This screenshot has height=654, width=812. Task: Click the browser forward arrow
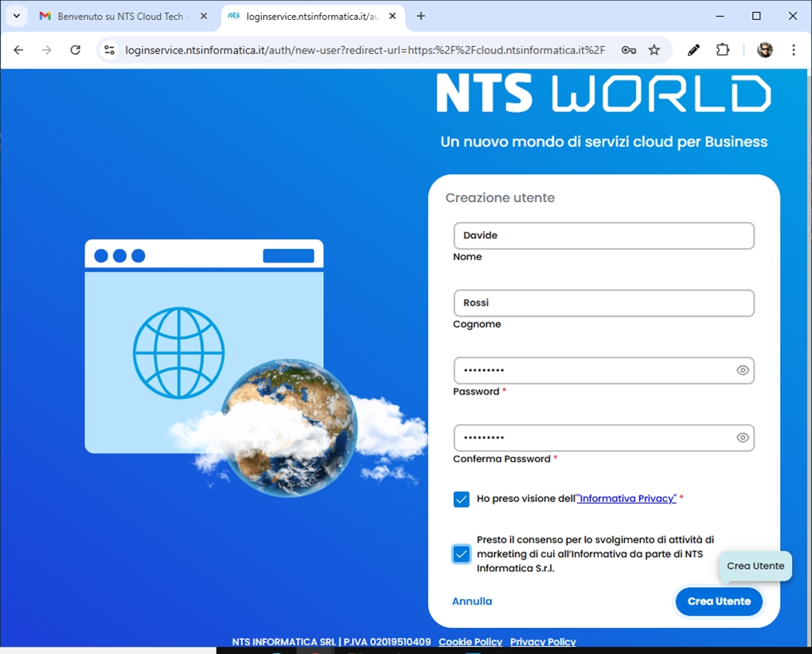(x=47, y=50)
